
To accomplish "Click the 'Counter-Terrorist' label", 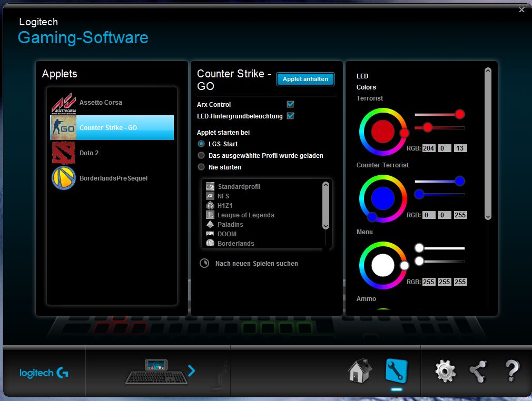I will tap(382, 165).
